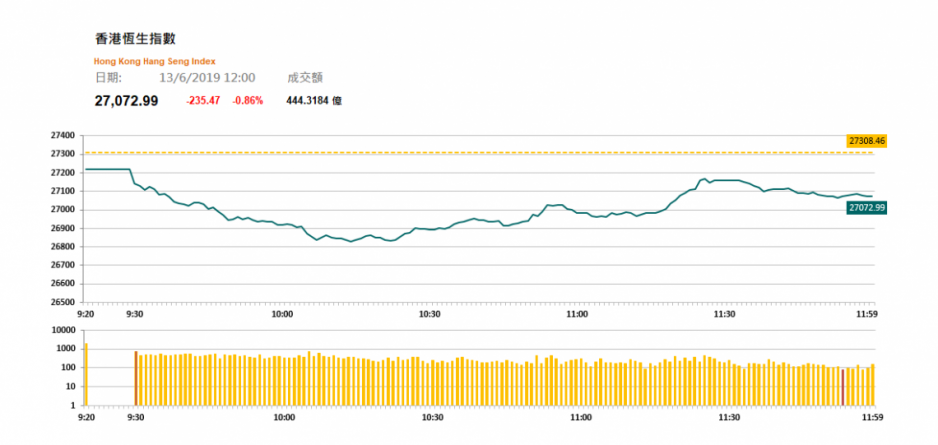Viewport: 938px width, 445px height.
Task: Click the 10:00 label on price chart
Action: coord(282,313)
